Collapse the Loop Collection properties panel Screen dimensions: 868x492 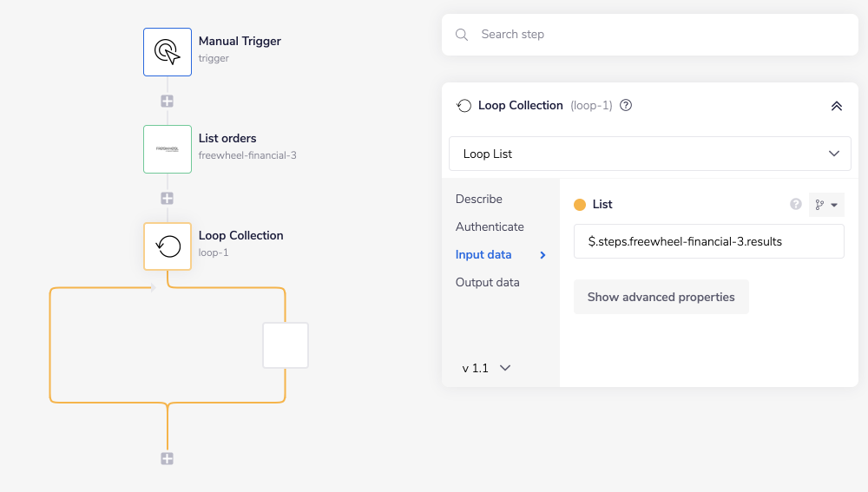point(836,106)
